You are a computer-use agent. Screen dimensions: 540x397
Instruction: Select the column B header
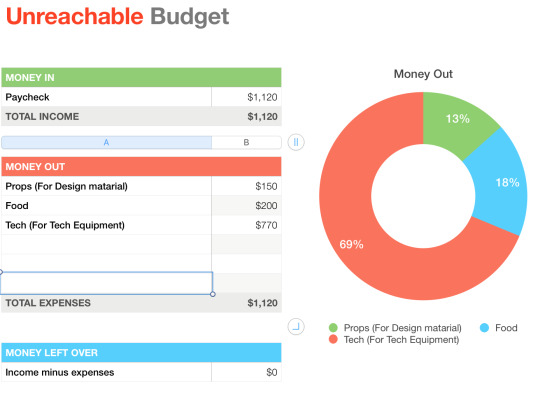click(x=246, y=143)
